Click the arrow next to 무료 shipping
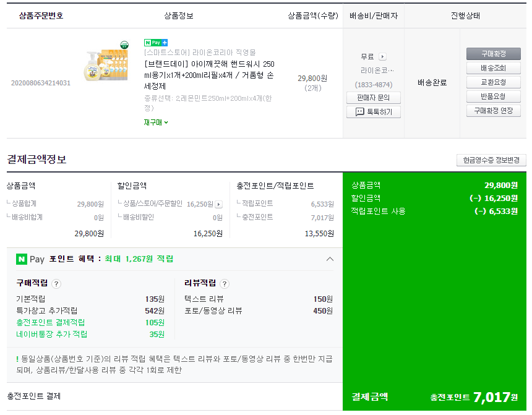This screenshot has height=415, width=532. click(382, 57)
